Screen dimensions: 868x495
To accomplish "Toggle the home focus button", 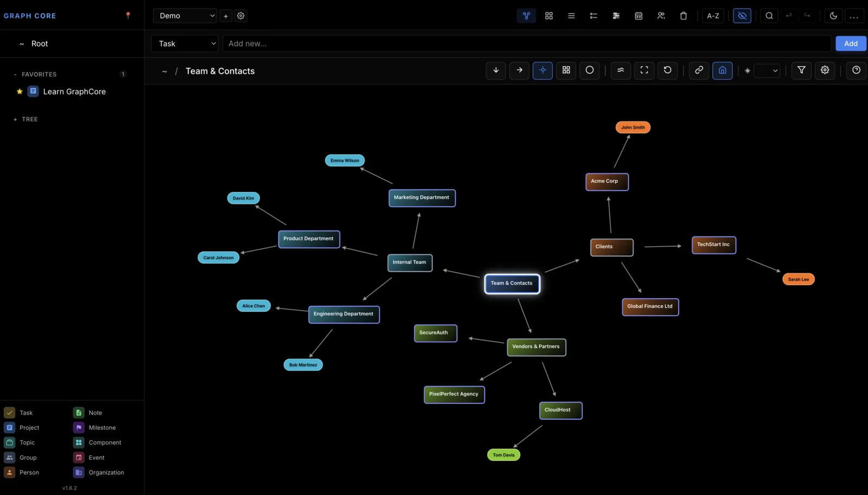I will 722,70.
